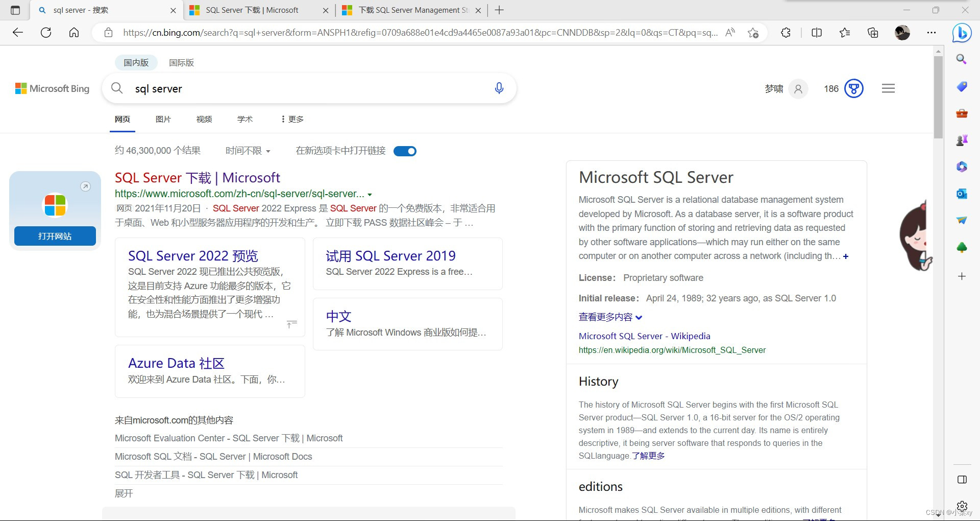
Task: Open Microsoft SQL 文档 Docs link
Action: click(213, 457)
